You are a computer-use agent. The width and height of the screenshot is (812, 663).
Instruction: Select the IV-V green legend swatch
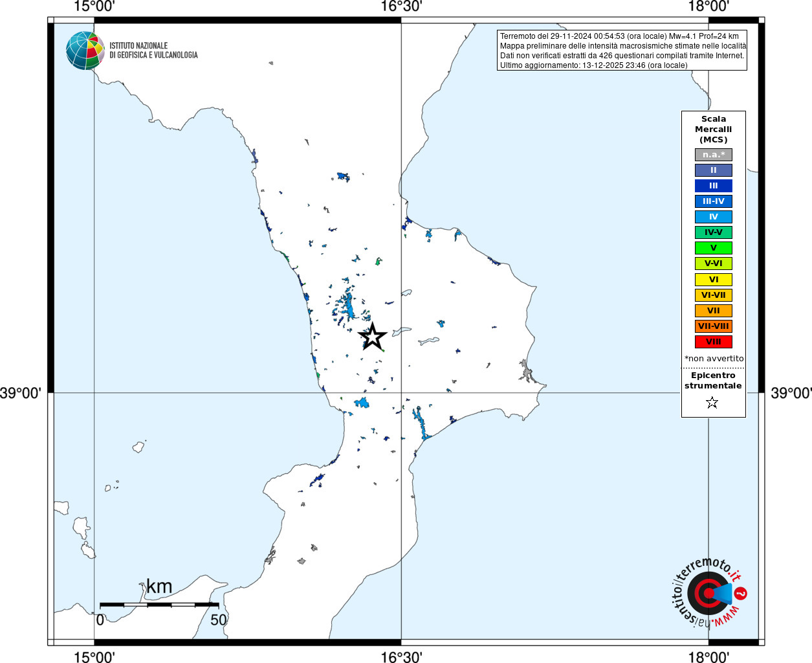pos(713,232)
